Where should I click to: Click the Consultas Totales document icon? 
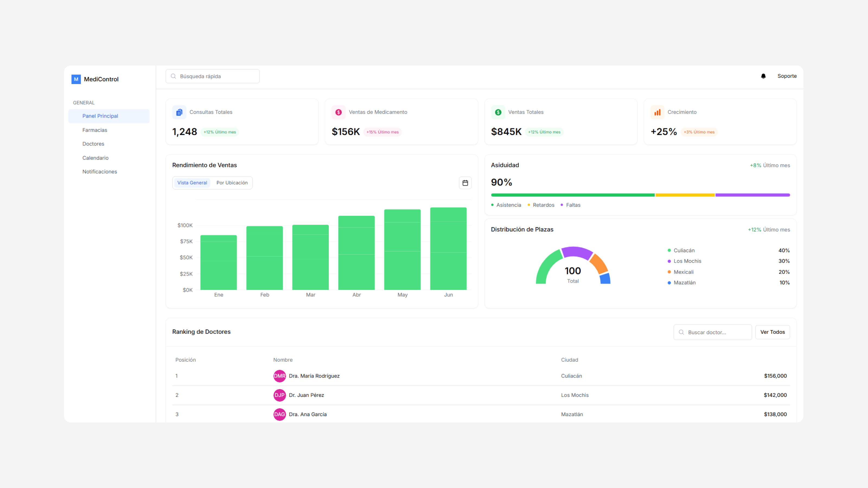click(x=179, y=112)
